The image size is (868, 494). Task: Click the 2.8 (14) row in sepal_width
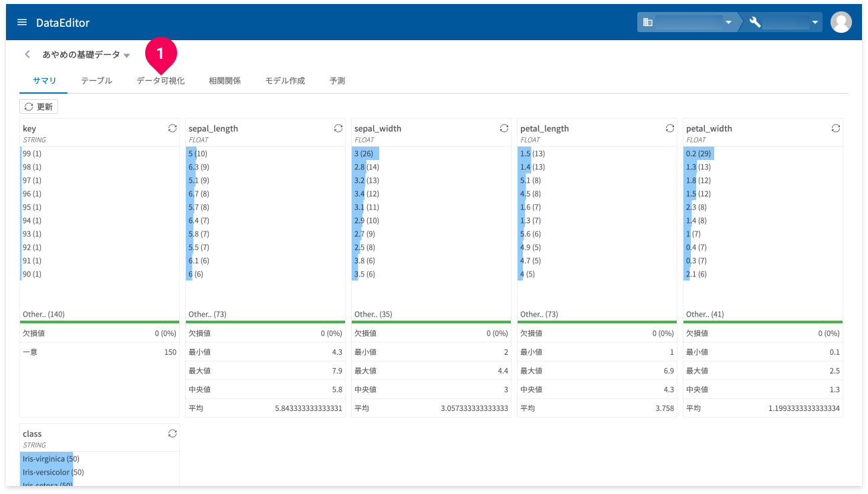431,167
